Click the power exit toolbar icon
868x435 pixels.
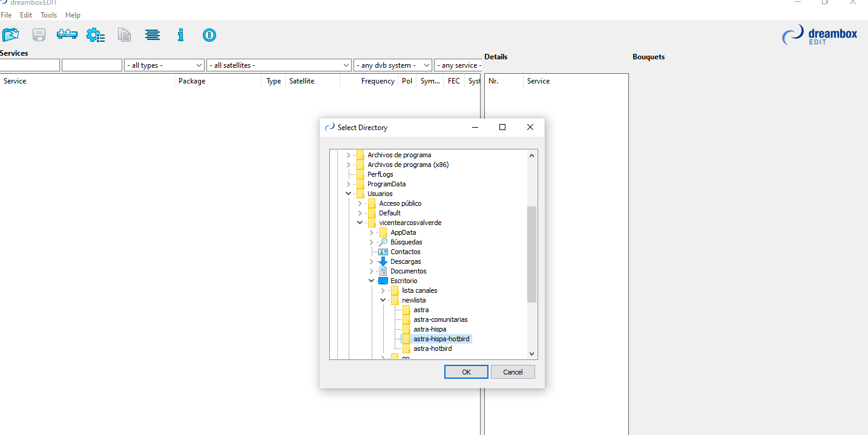(x=209, y=35)
